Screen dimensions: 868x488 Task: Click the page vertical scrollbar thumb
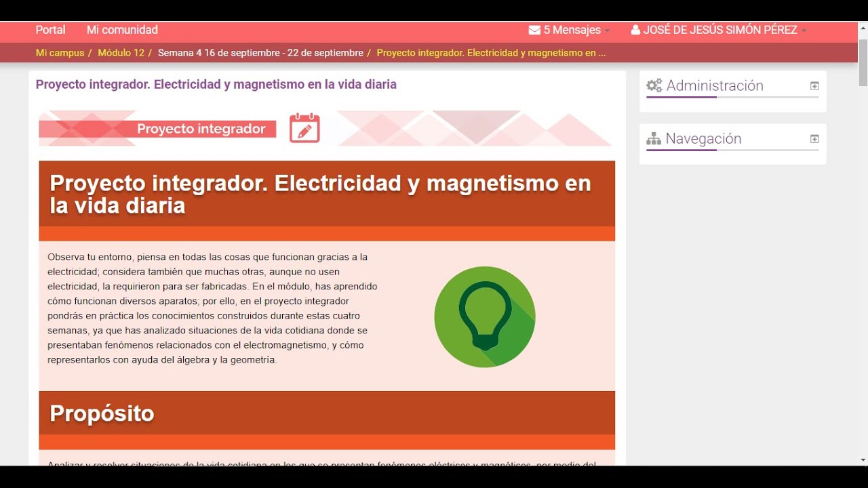click(x=863, y=62)
